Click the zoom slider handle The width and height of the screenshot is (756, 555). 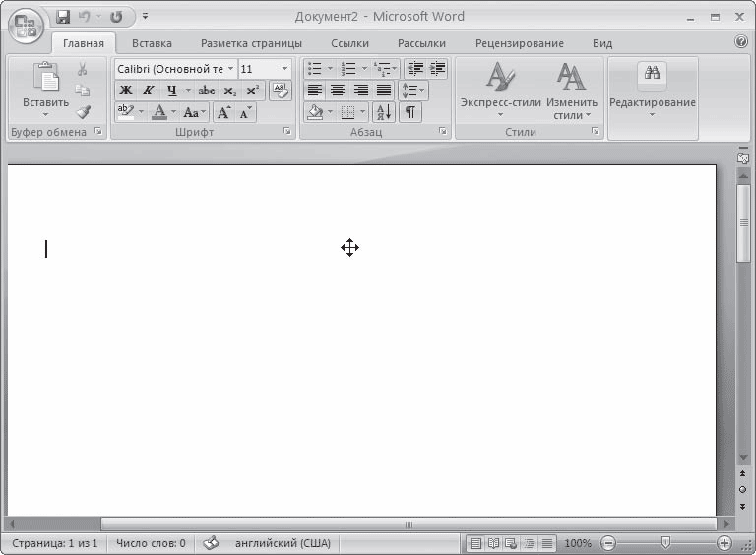point(666,543)
